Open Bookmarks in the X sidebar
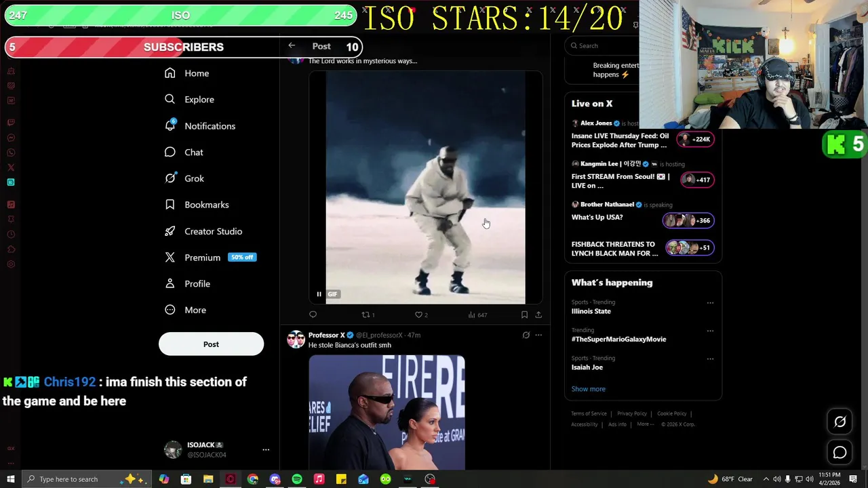868x488 pixels. [197, 205]
